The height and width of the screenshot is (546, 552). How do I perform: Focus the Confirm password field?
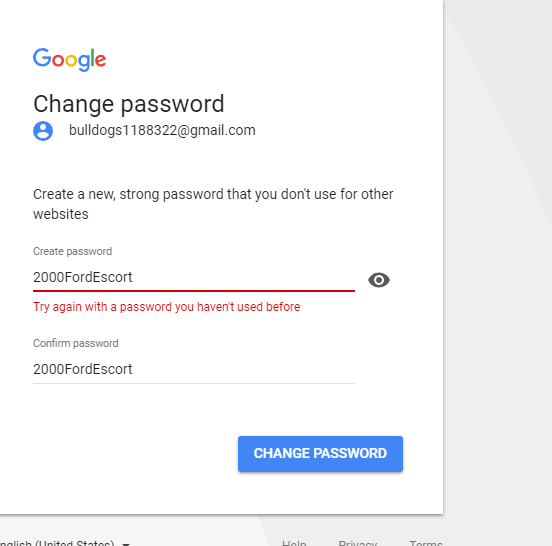coord(194,369)
